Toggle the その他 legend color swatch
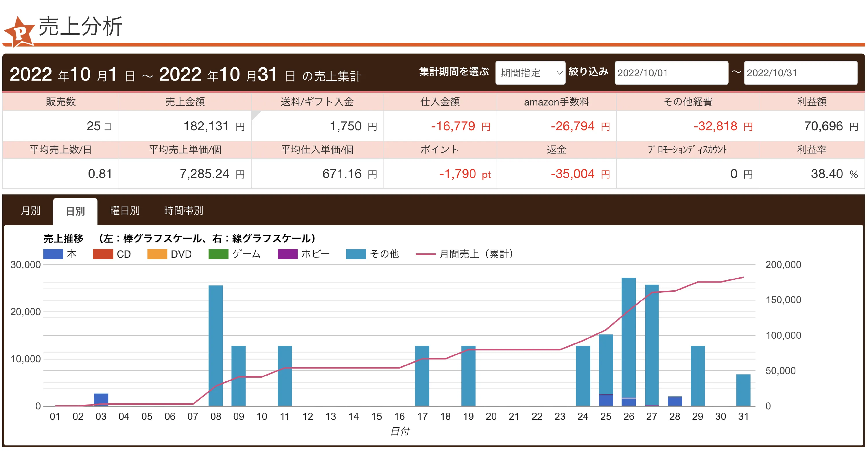Screen dimensions: 868x451 coord(356,254)
